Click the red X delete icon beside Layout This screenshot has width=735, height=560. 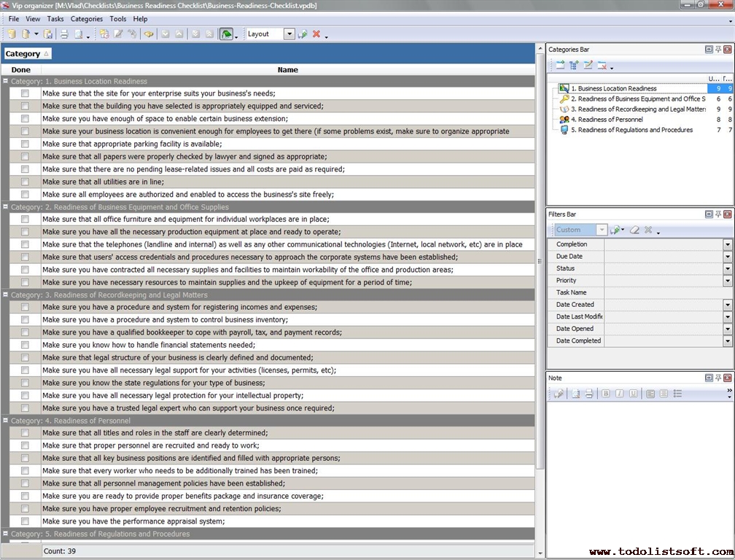tap(316, 34)
